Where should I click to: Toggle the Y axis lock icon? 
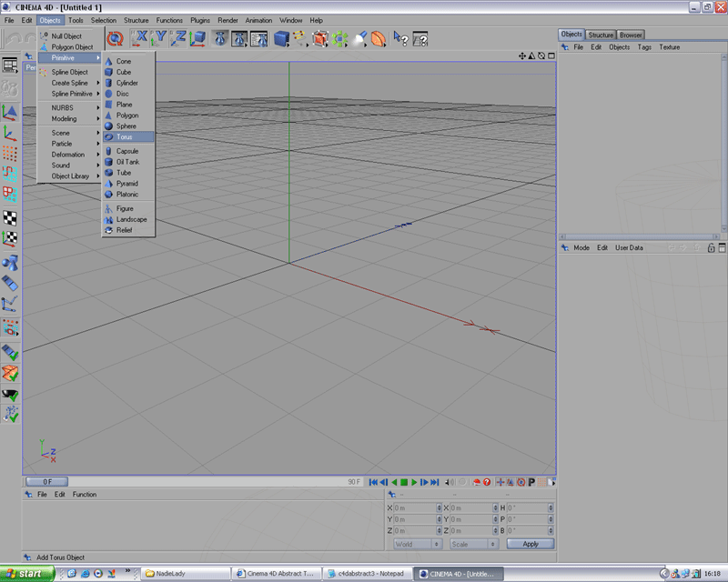pyautogui.click(x=158, y=38)
